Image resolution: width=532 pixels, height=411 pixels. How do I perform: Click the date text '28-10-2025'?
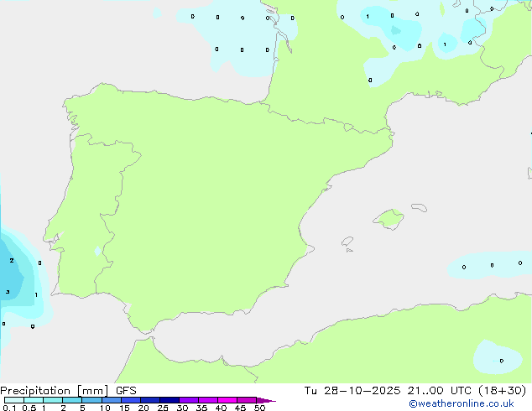click(362, 391)
